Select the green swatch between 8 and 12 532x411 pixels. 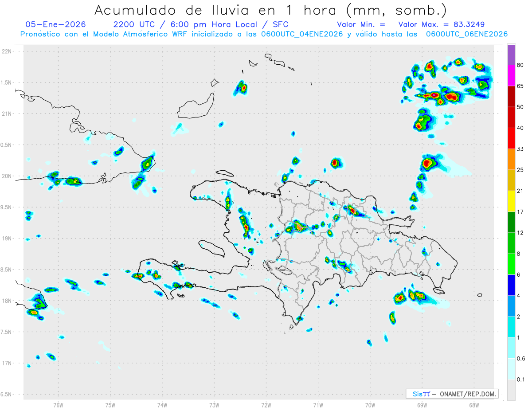pos(511,243)
